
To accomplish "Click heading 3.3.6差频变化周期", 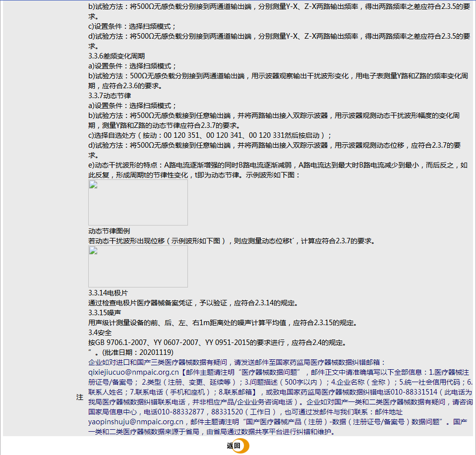I will 117,56.
